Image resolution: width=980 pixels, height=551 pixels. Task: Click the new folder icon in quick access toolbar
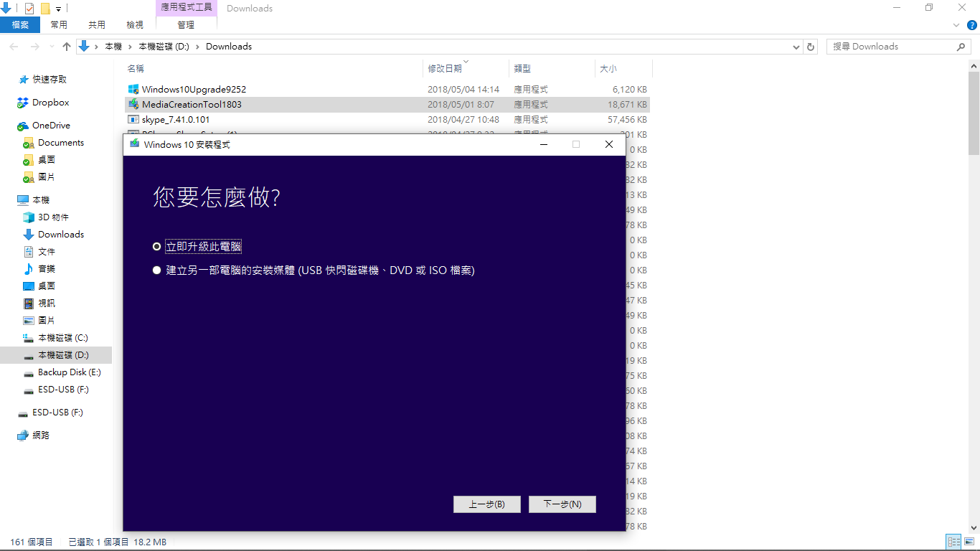pyautogui.click(x=45, y=9)
